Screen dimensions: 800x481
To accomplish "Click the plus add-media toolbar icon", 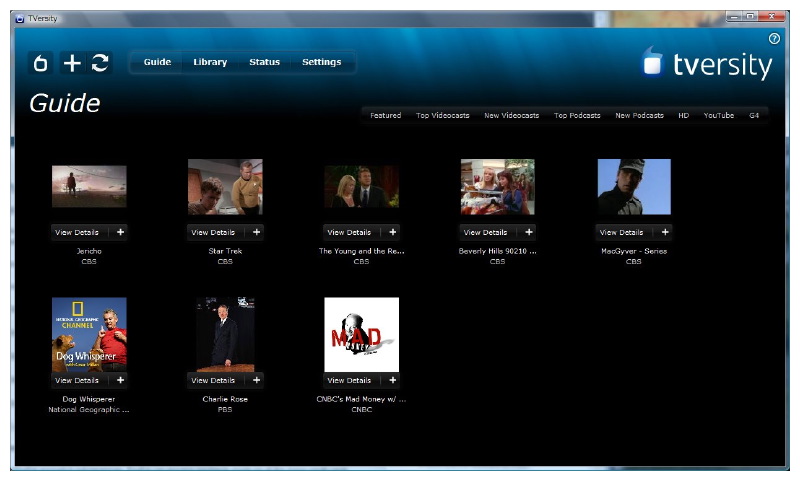I will click(71, 63).
